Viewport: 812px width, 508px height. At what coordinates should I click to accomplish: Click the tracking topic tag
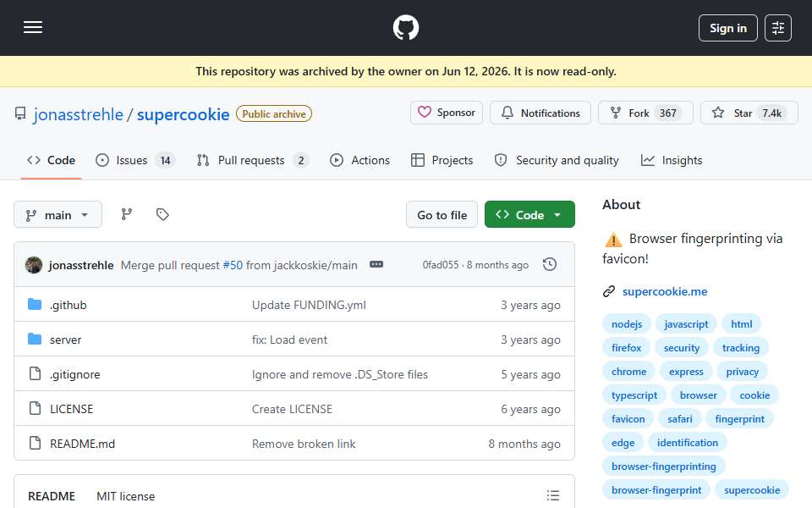click(741, 348)
